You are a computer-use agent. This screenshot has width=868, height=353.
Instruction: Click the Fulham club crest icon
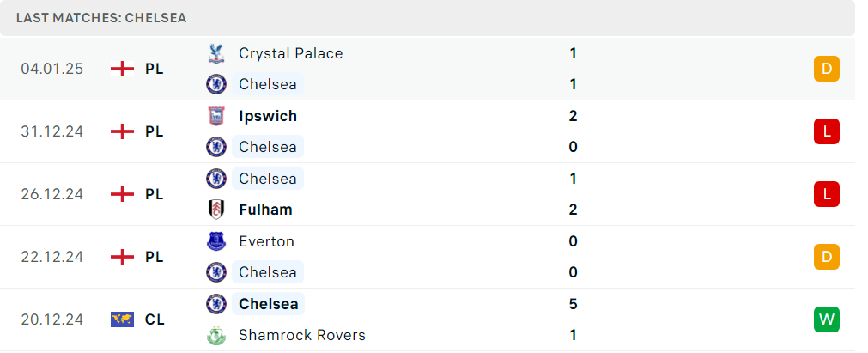[215, 210]
